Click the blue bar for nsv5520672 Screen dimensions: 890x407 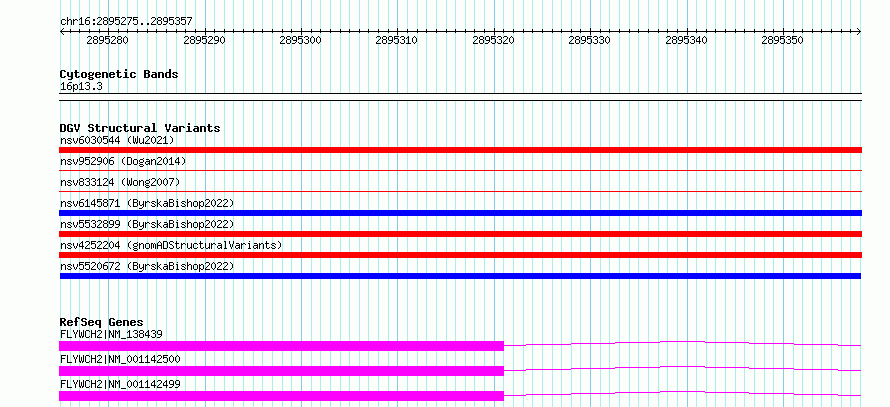pos(460,276)
